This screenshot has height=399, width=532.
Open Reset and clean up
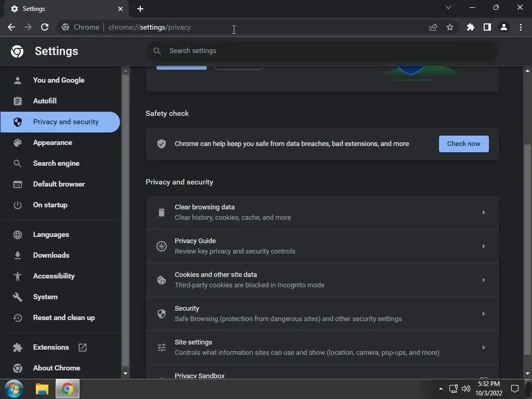click(x=60, y=317)
